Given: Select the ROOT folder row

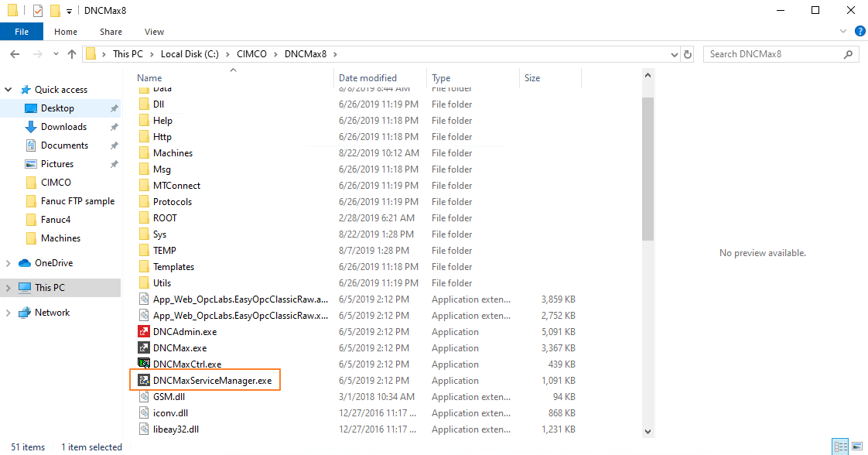Looking at the screenshot, I should (x=357, y=218).
